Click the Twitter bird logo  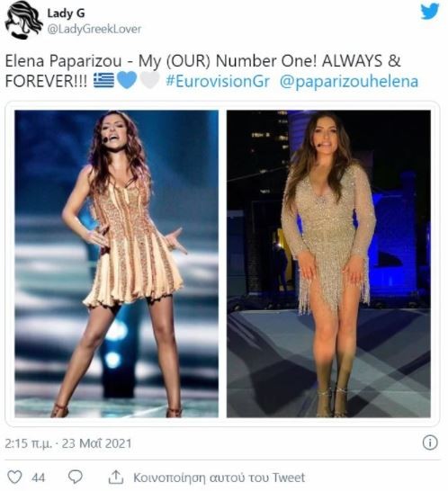click(430, 12)
